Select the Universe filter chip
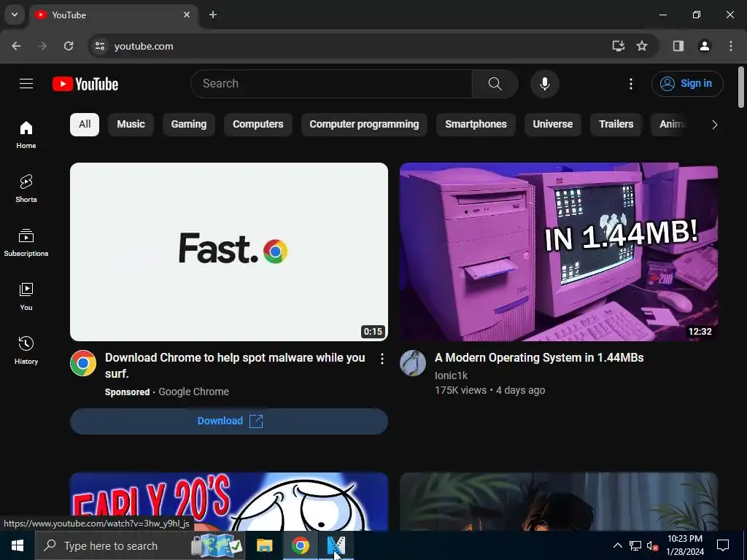Viewport: 747px width, 560px height. 553,124
